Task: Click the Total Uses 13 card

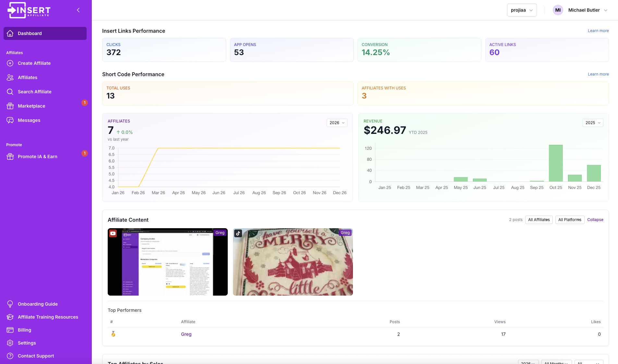Action: tap(228, 93)
